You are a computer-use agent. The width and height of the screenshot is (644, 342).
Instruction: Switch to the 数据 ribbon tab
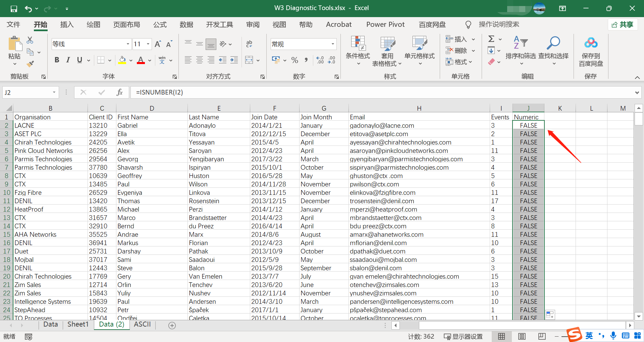(x=186, y=24)
